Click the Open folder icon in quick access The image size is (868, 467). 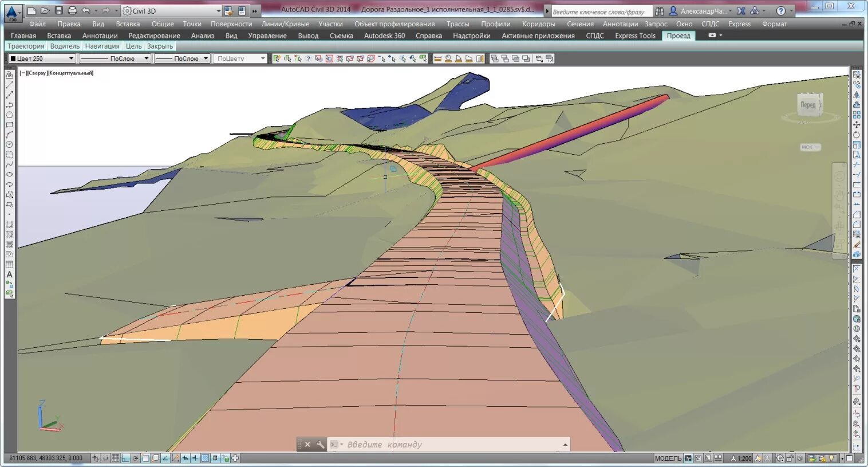coord(45,11)
